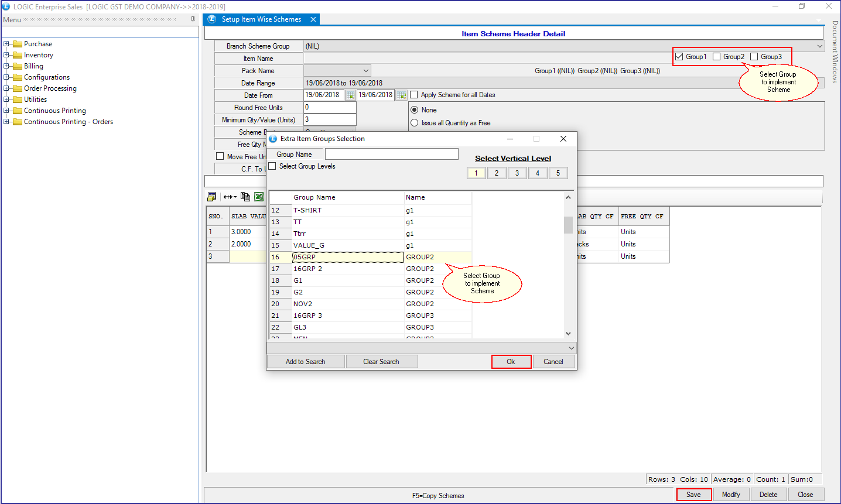Open the calendar picker for the end date
The image size is (841, 504).
point(401,95)
